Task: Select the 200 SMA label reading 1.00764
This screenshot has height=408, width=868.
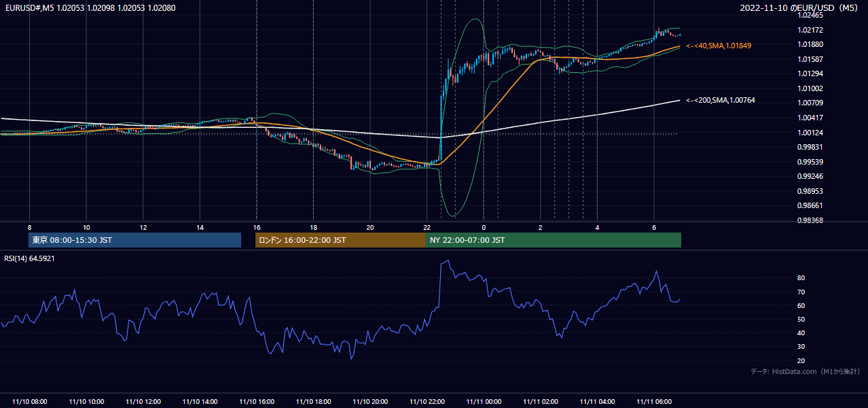Action: (721, 101)
